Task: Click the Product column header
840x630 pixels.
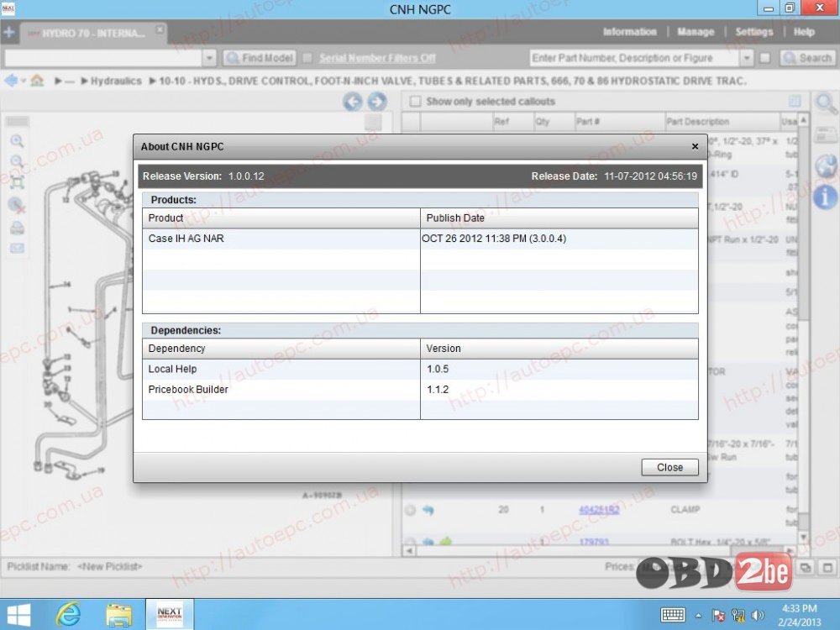Action: pyautogui.click(x=281, y=218)
